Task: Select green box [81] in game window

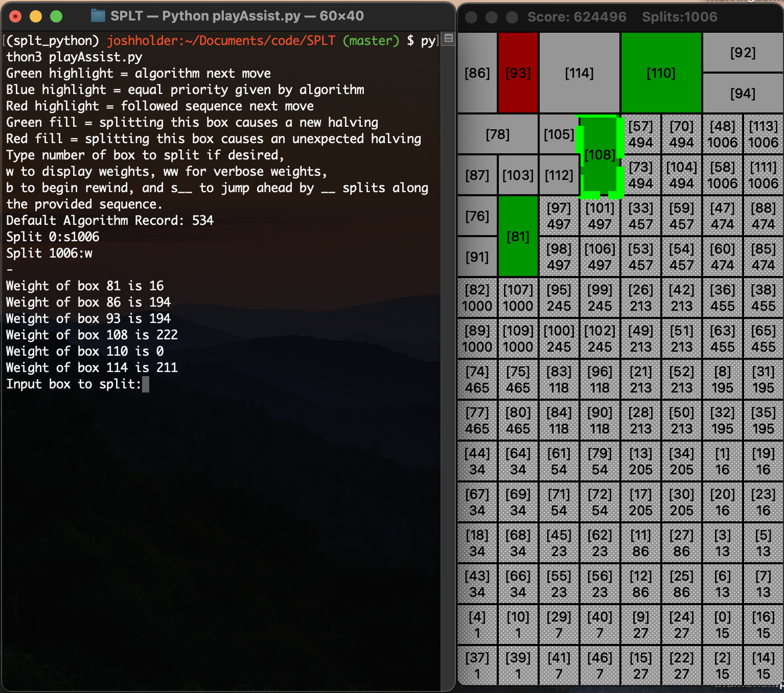Action: [x=518, y=236]
